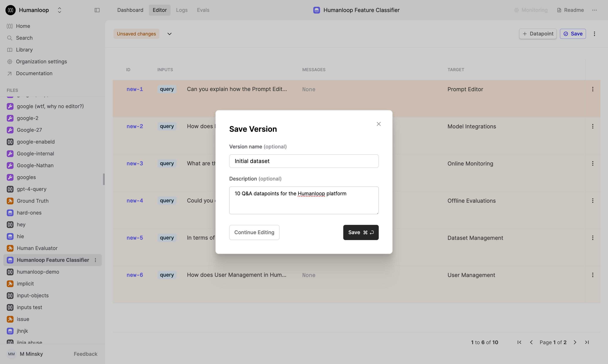Viewport: 608px width, 364px height.
Task: Open row actions for new-6
Action: [x=593, y=275]
